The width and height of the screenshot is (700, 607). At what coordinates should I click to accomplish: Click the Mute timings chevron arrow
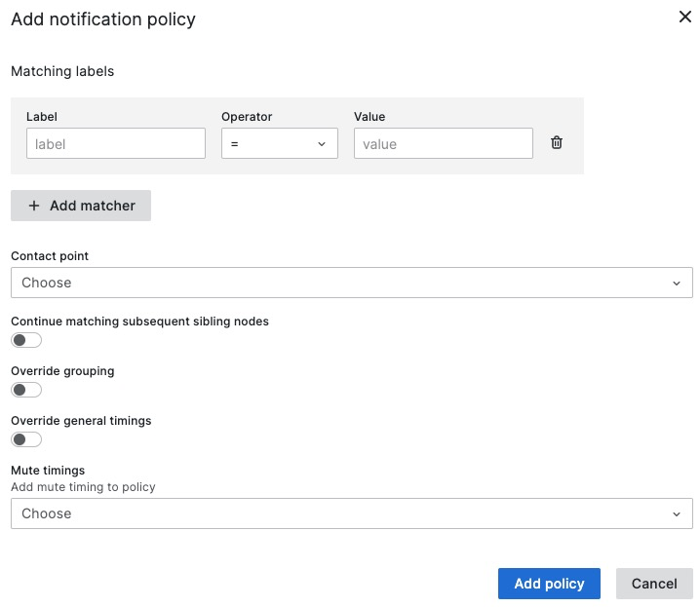click(677, 514)
